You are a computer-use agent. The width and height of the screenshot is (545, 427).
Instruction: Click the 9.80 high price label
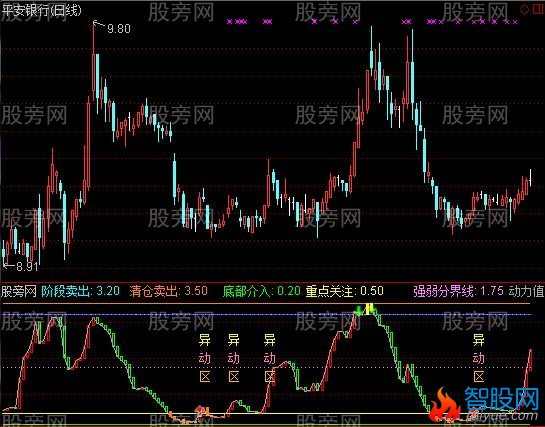119,28
